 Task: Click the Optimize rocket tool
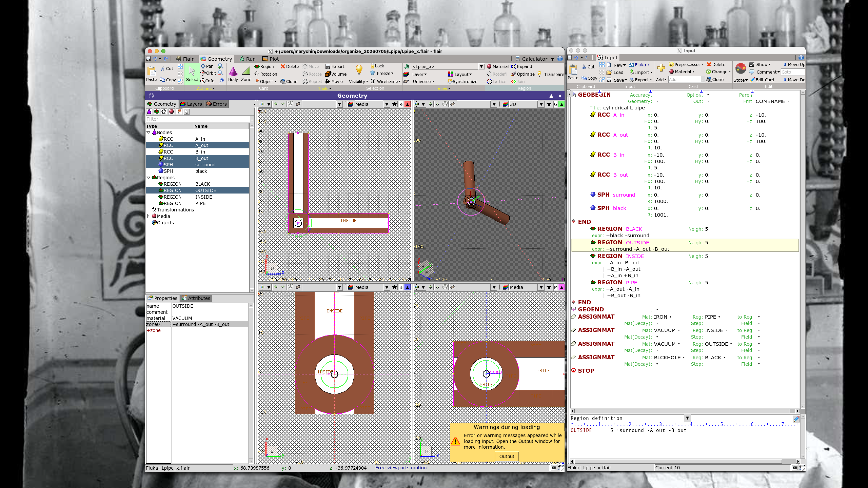523,74
